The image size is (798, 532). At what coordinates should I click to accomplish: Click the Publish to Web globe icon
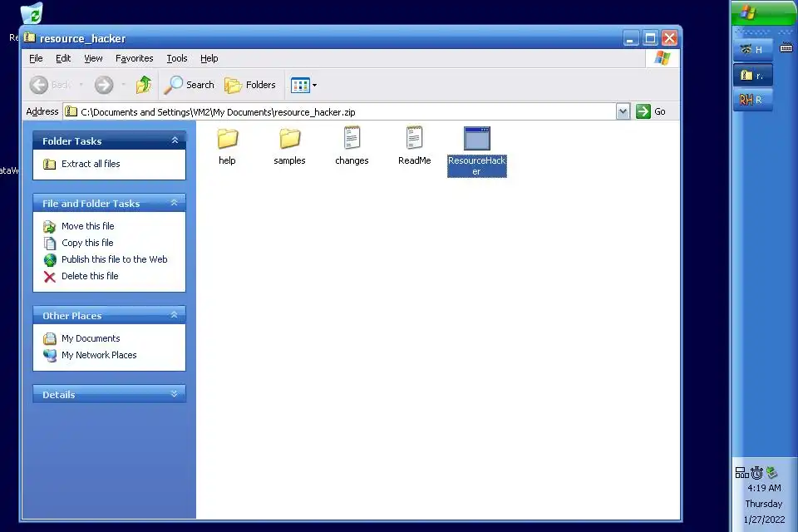pos(49,260)
